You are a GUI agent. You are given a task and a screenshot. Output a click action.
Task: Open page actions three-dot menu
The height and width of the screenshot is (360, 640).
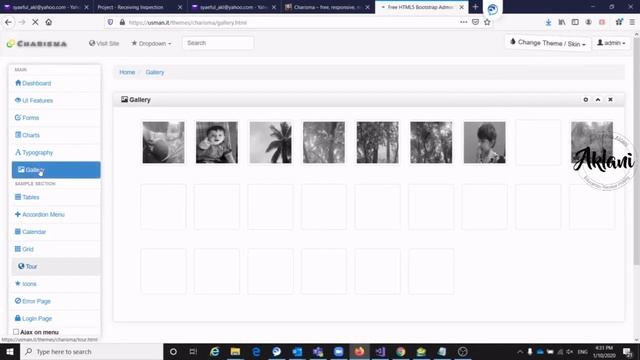463,22
